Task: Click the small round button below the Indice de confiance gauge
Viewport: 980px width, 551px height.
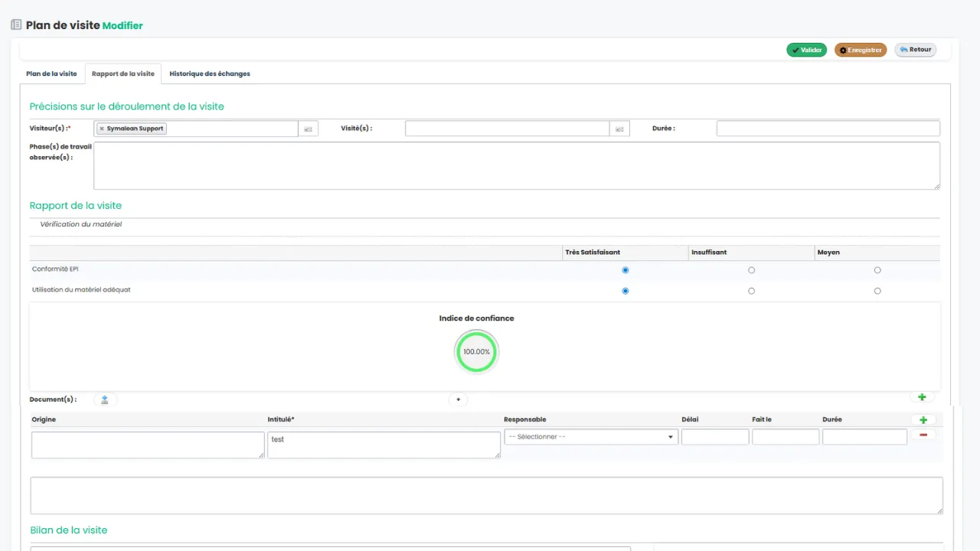Action: (458, 399)
